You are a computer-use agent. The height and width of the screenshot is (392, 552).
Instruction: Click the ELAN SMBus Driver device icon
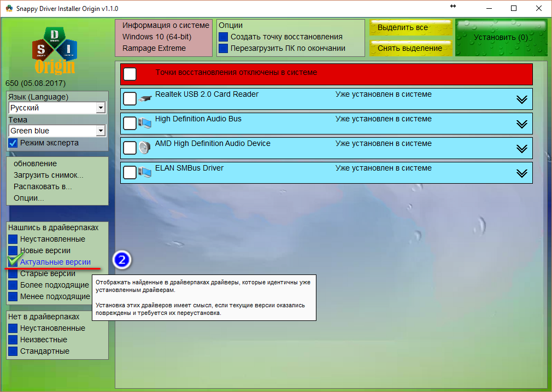145,173
